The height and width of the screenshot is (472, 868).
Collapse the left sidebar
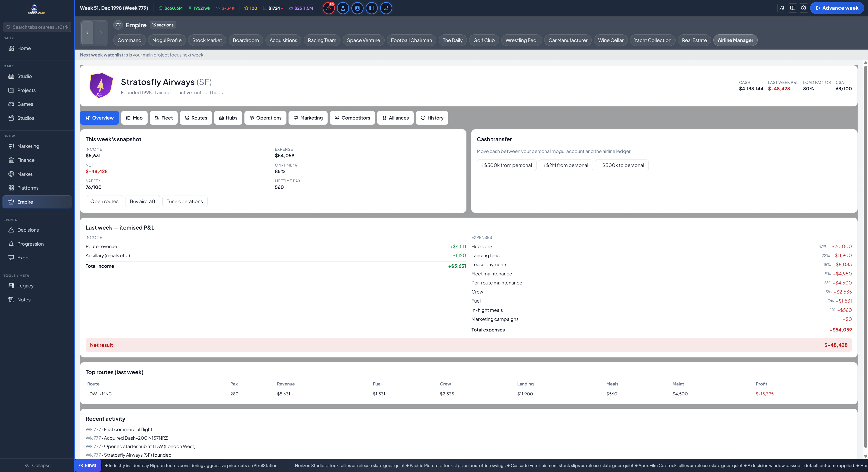[37, 465]
